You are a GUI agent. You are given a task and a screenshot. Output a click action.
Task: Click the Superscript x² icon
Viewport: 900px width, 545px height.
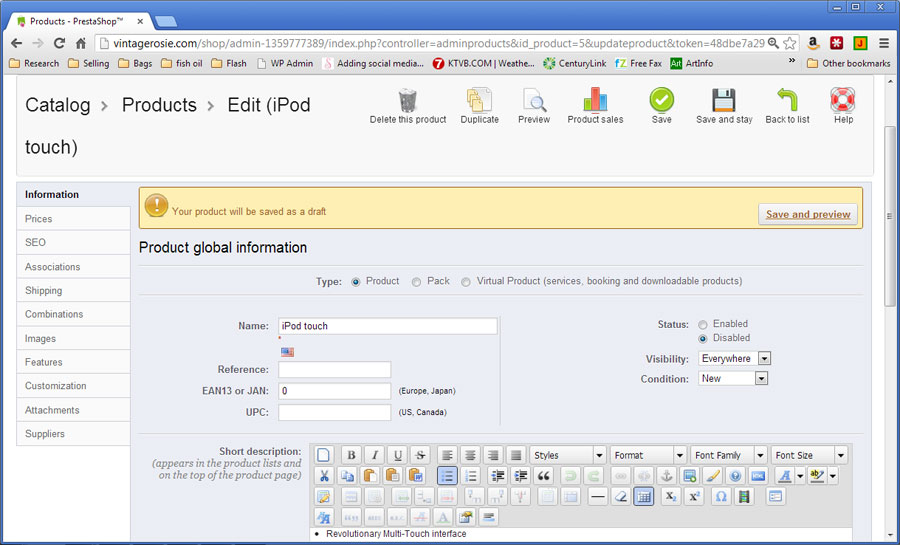[693, 496]
